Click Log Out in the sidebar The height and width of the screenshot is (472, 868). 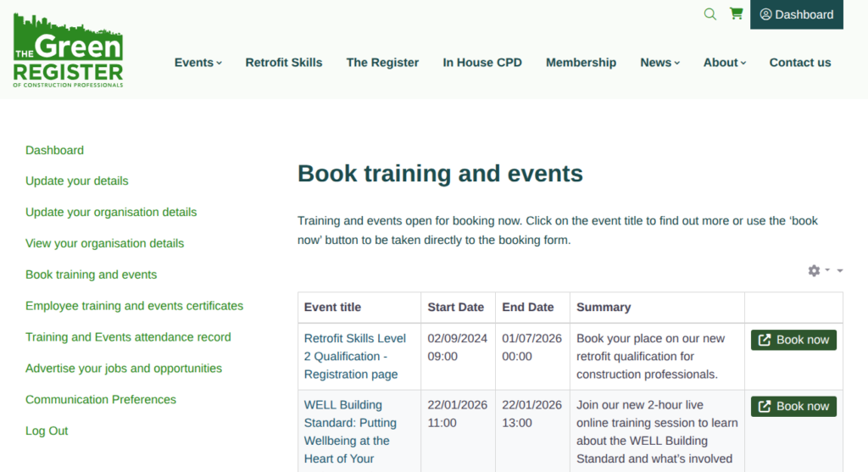(47, 430)
